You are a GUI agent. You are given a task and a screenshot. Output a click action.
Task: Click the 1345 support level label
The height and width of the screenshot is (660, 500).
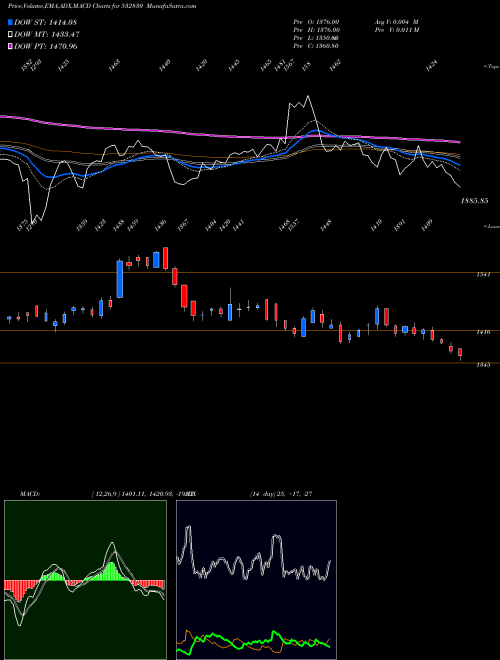click(483, 365)
